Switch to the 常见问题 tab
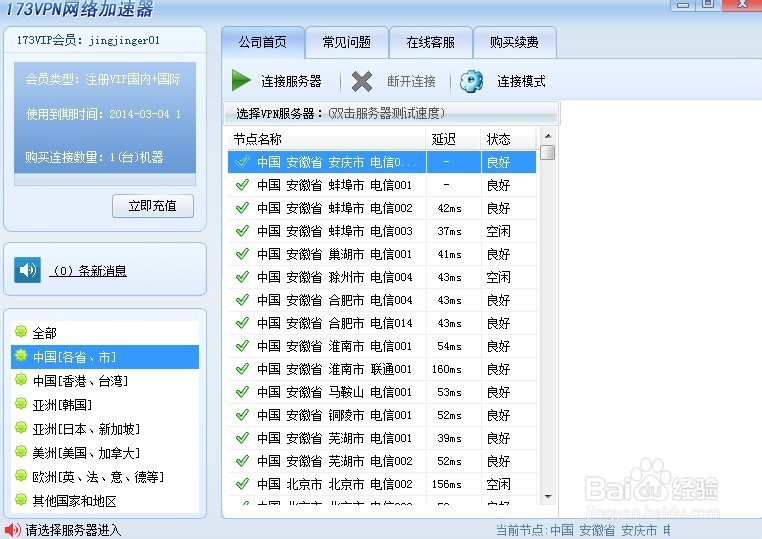This screenshot has width=762, height=539. pos(347,42)
